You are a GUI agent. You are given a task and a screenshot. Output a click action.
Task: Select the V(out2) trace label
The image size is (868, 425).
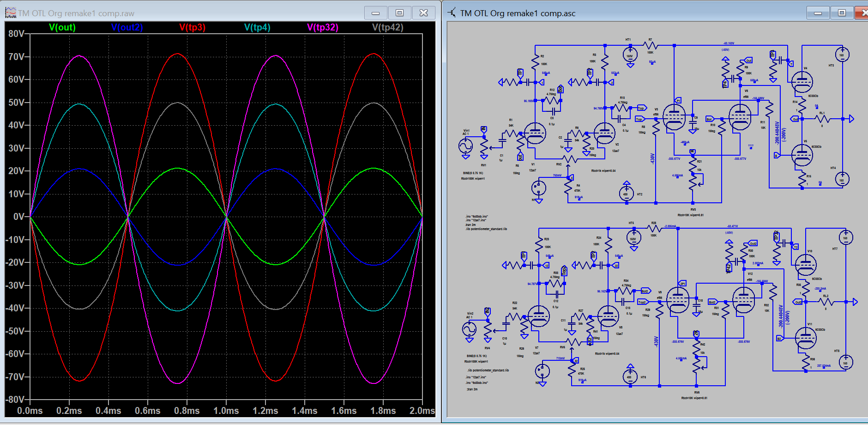127,27
